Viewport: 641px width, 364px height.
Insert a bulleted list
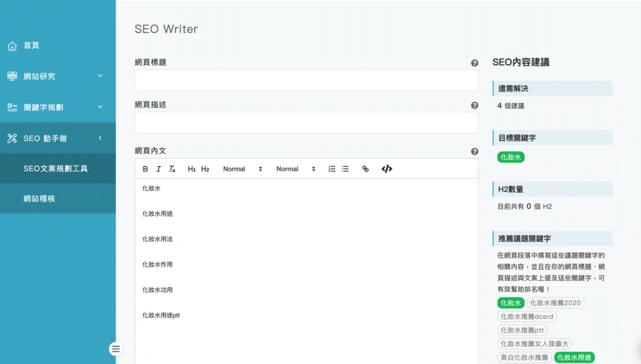click(345, 169)
